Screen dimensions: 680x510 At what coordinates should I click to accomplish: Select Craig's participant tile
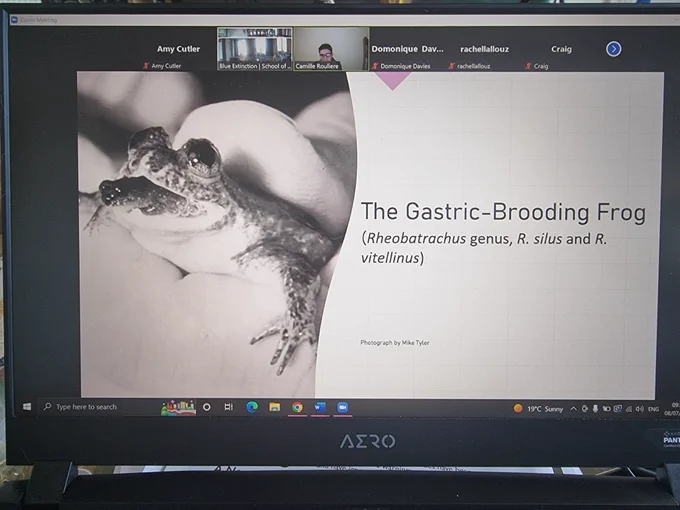tap(561, 49)
